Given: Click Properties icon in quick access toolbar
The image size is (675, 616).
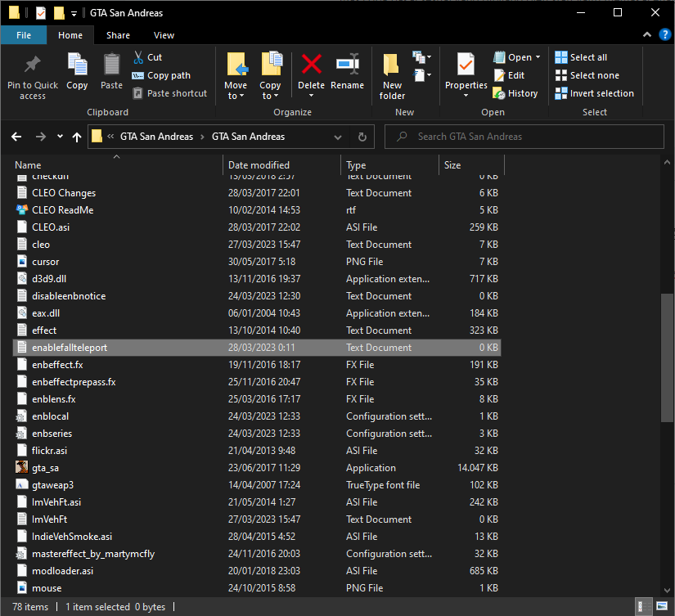Looking at the screenshot, I should point(40,13).
